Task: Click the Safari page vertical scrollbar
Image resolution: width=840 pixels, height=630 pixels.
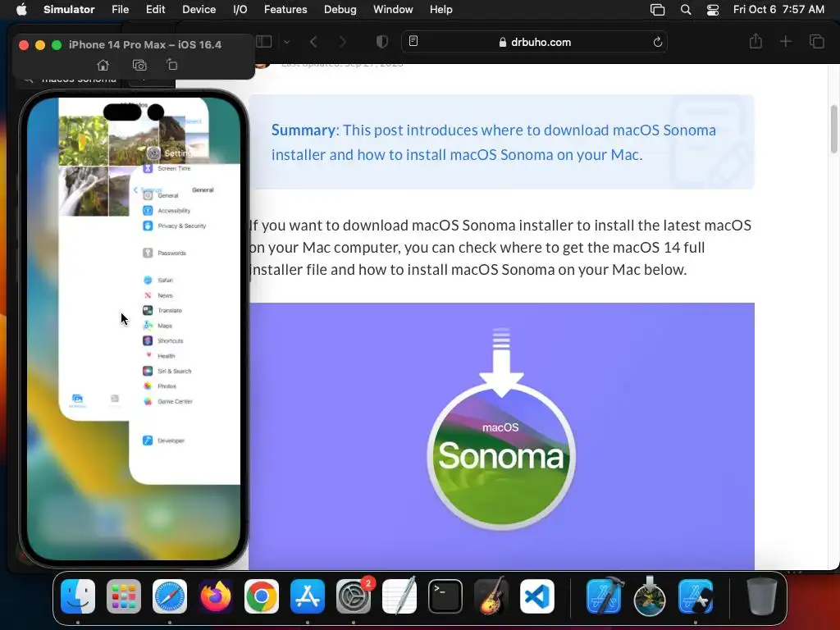Action: (x=833, y=129)
